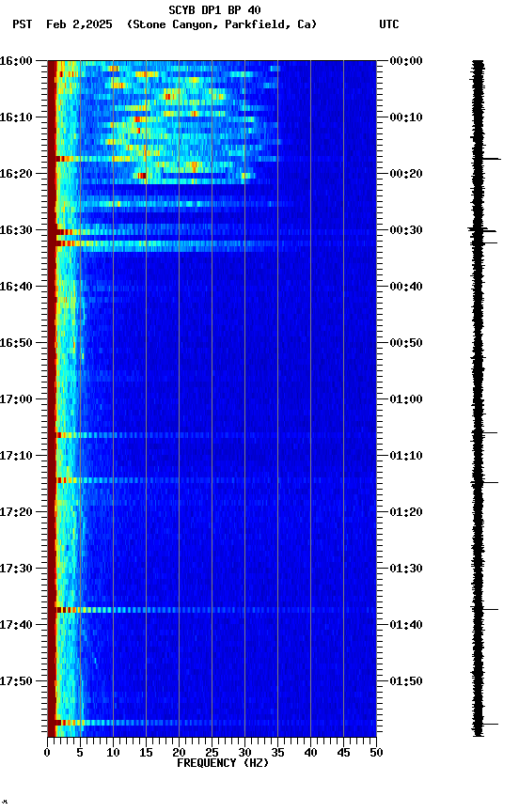Click the PST time label "16:10"
519x812 pixels.
click(x=16, y=117)
